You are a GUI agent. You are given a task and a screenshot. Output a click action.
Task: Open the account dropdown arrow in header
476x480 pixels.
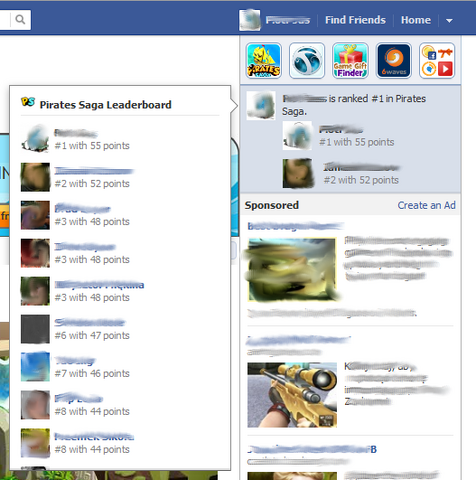449,21
